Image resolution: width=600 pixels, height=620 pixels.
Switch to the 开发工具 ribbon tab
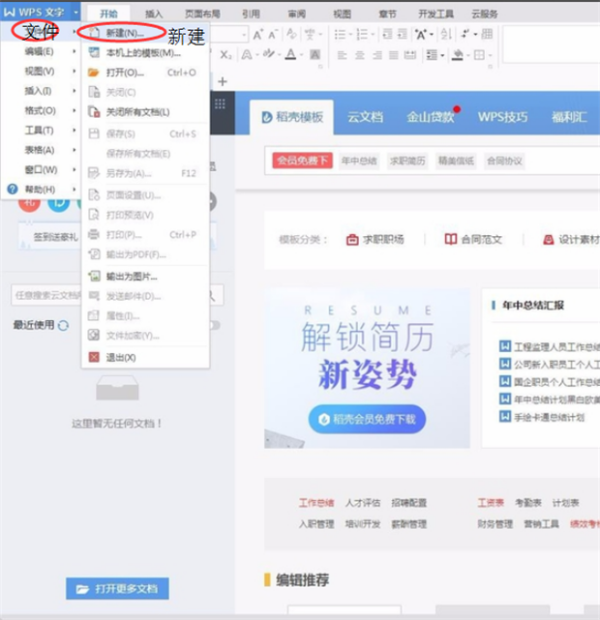tap(436, 14)
